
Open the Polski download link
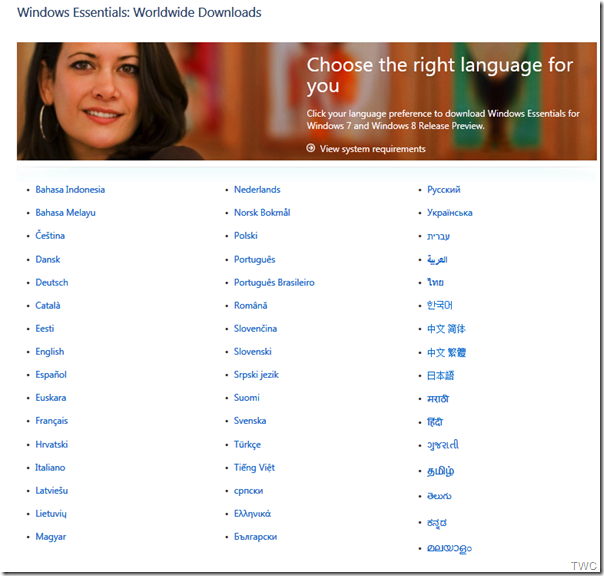(x=245, y=235)
